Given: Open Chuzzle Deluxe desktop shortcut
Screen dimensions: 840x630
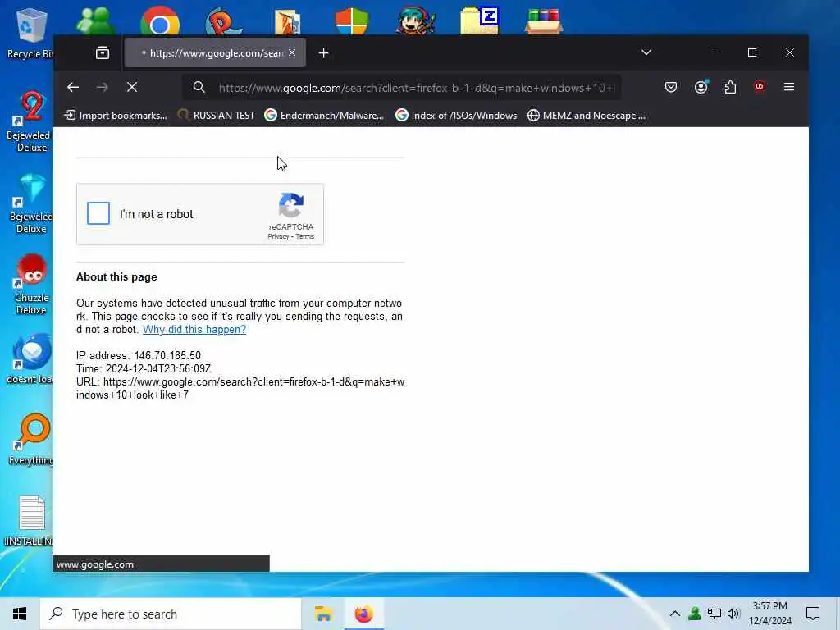Looking at the screenshot, I should pyautogui.click(x=31, y=285).
